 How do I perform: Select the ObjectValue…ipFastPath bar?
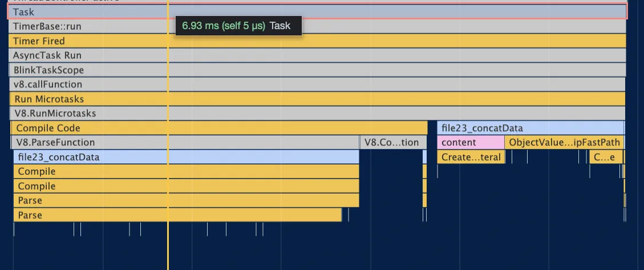(565, 142)
